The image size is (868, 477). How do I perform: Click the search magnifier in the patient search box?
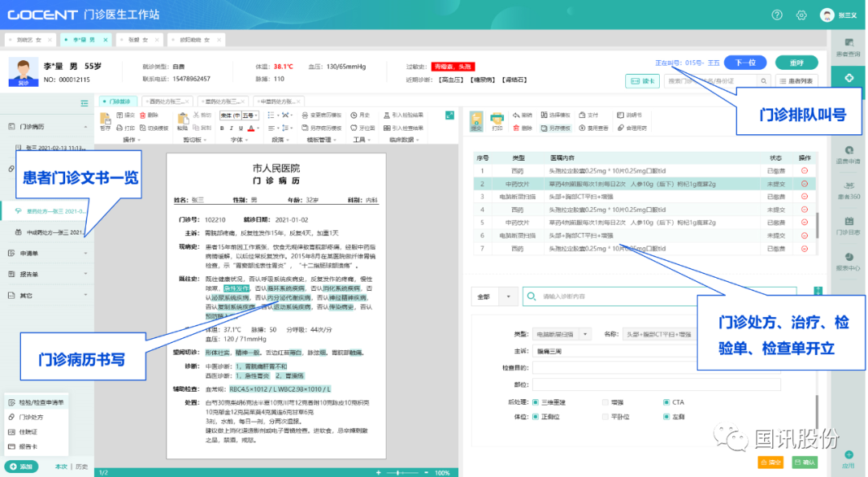pos(764,81)
